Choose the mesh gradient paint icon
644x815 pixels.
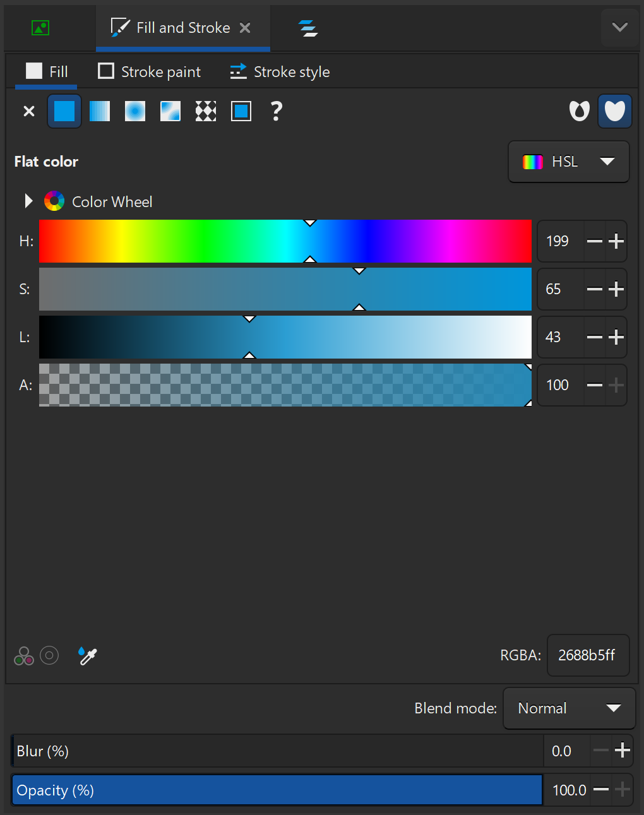[x=170, y=111]
